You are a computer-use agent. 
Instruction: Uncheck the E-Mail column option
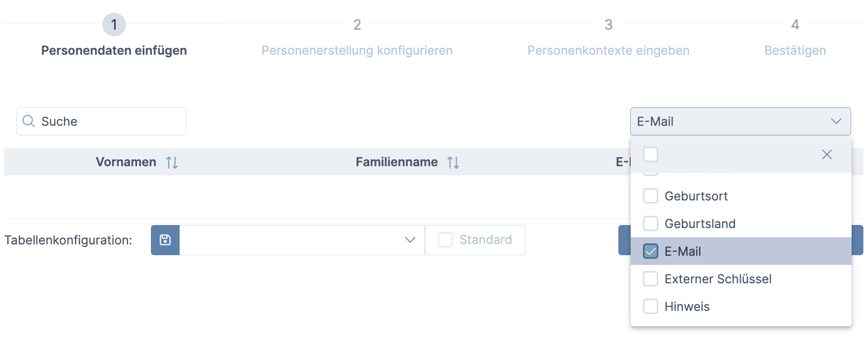[651, 251]
